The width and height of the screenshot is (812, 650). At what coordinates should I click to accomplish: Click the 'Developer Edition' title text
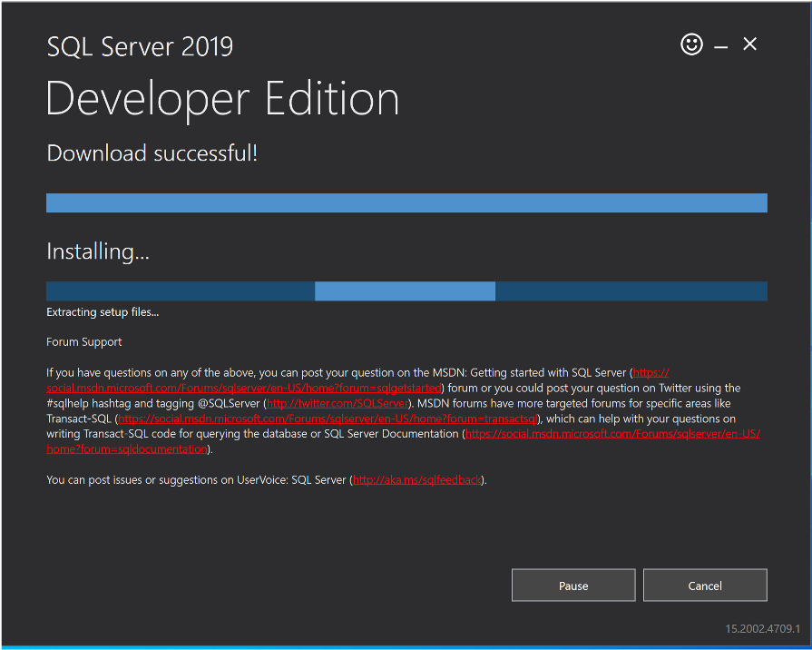(222, 99)
